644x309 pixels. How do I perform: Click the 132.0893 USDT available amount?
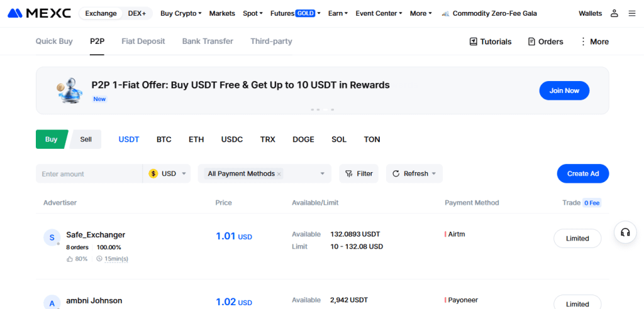[355, 234]
